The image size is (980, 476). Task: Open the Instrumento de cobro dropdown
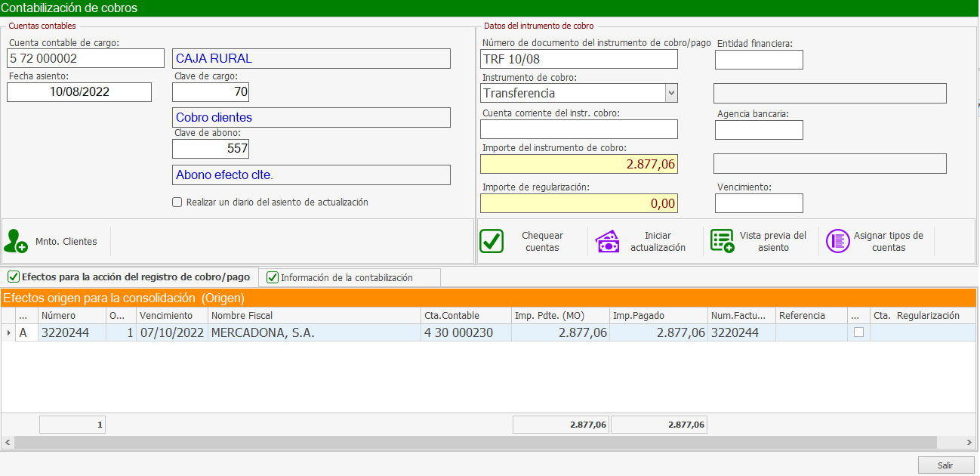[670, 93]
